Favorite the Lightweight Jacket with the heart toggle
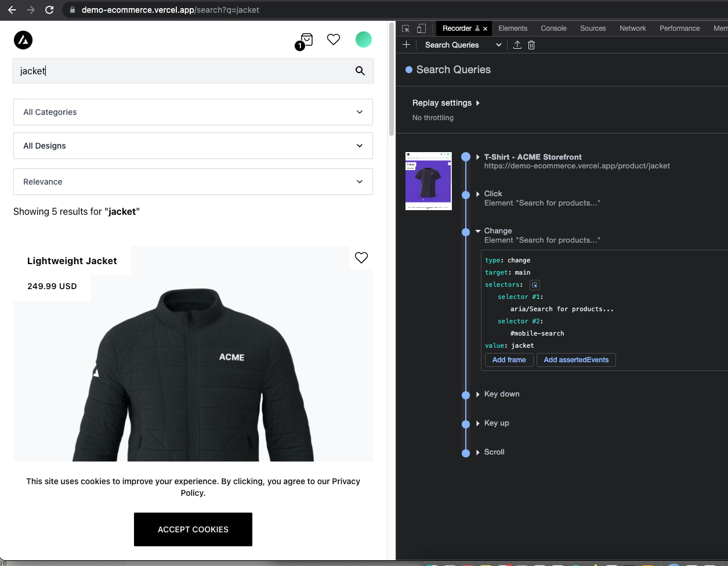The height and width of the screenshot is (566, 728). (x=361, y=257)
